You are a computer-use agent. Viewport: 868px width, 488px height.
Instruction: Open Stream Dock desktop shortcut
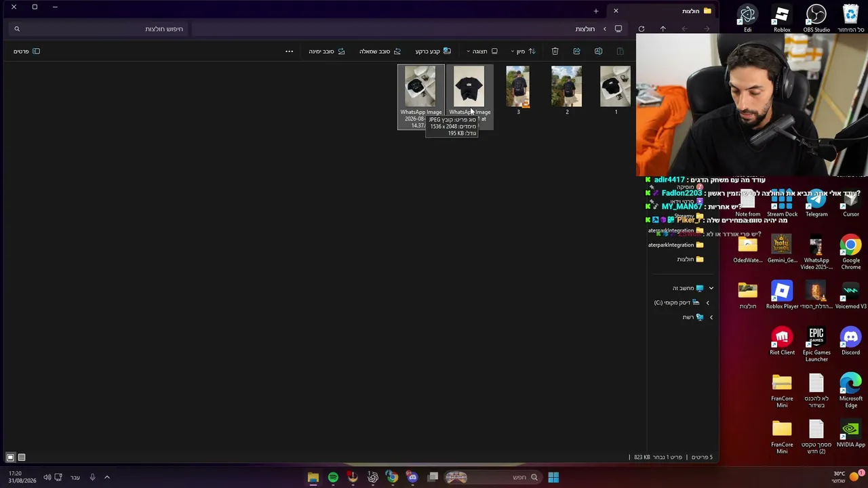(x=782, y=203)
